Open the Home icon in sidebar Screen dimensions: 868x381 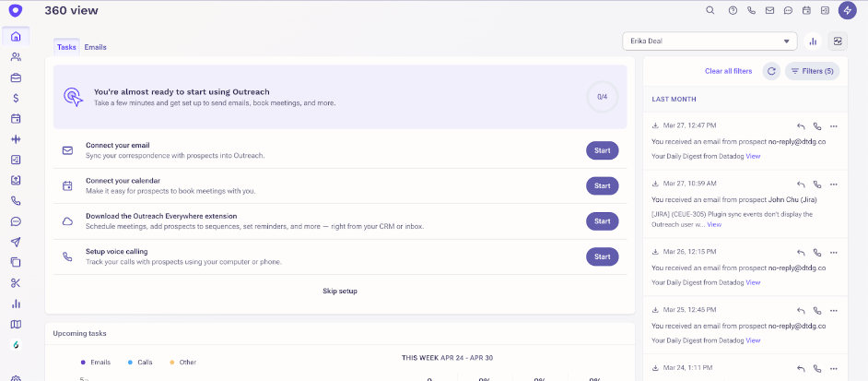[x=16, y=37]
